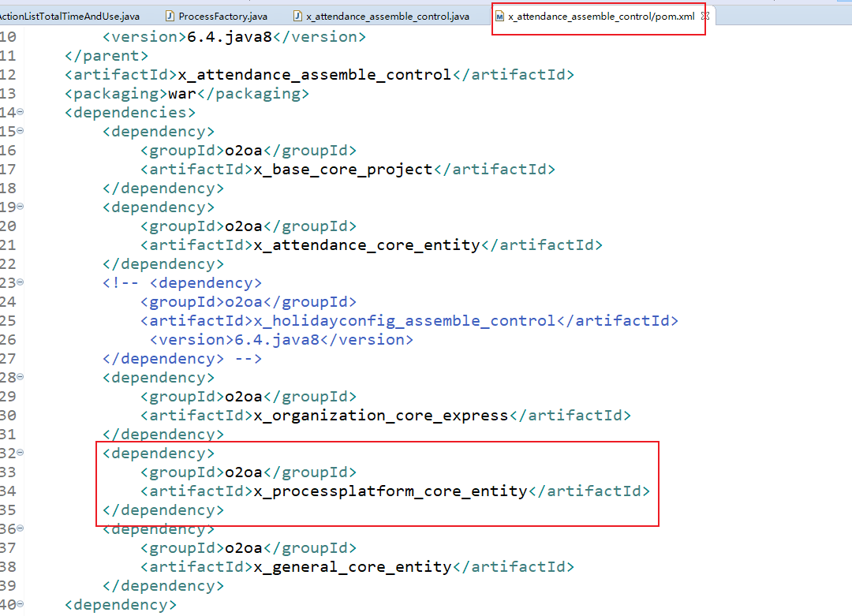The height and width of the screenshot is (616, 852).
Task: Click the comment end on line 27
Action: 182,359
